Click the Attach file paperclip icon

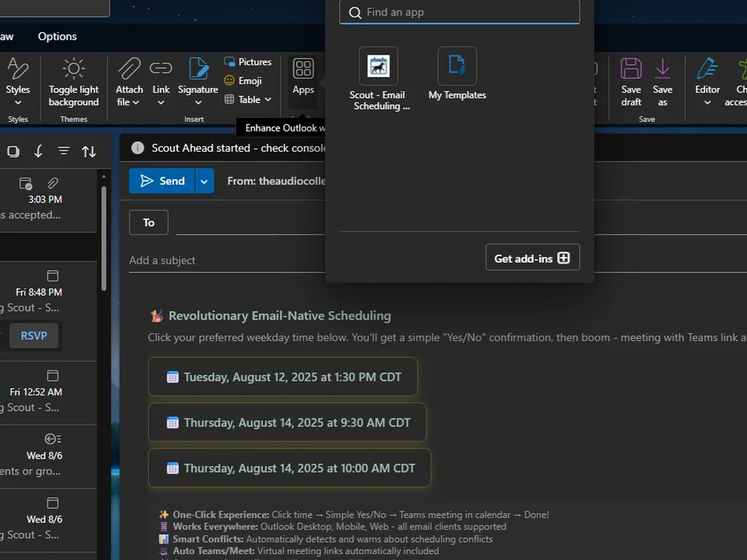point(129,68)
